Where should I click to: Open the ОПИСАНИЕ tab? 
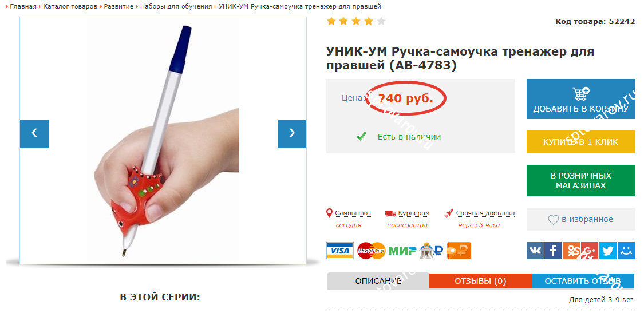(378, 281)
